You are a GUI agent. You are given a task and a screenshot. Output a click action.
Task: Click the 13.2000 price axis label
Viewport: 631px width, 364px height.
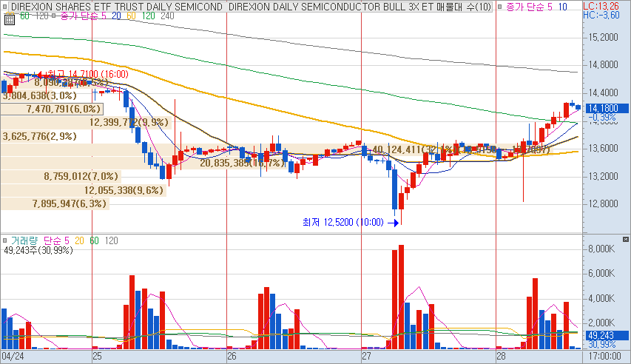coord(603,176)
